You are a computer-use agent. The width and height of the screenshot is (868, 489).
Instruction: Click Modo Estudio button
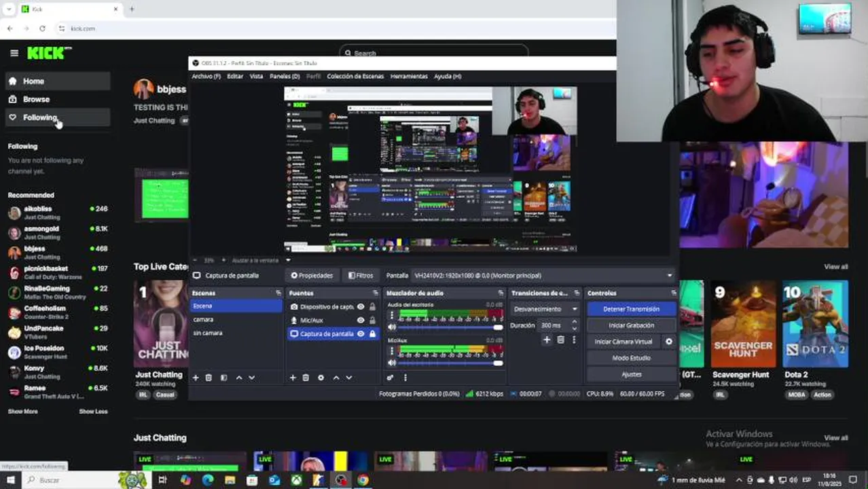pos(631,358)
